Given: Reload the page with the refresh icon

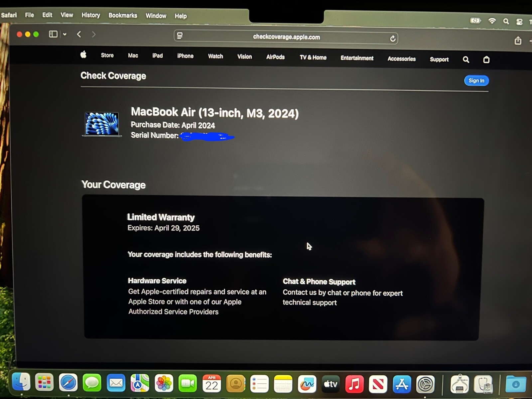Looking at the screenshot, I should click(x=392, y=39).
